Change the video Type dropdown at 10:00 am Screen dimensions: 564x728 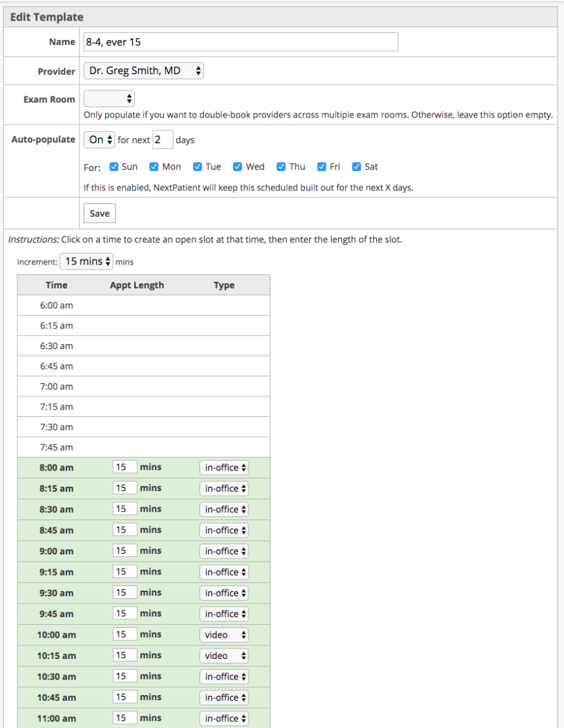pyautogui.click(x=223, y=634)
